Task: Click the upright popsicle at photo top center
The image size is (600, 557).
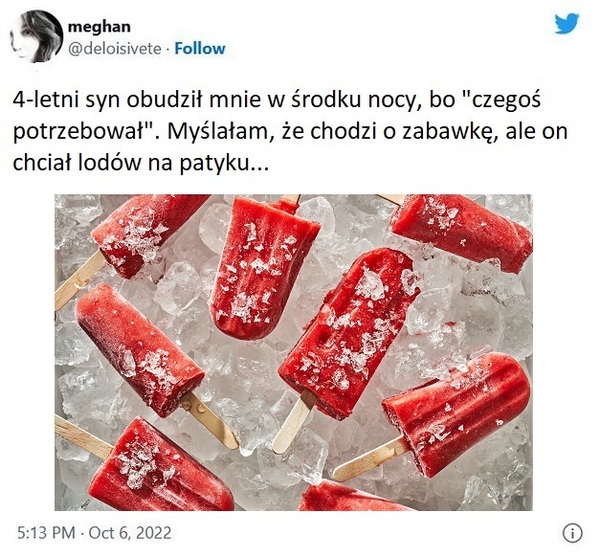Action: 265,267
